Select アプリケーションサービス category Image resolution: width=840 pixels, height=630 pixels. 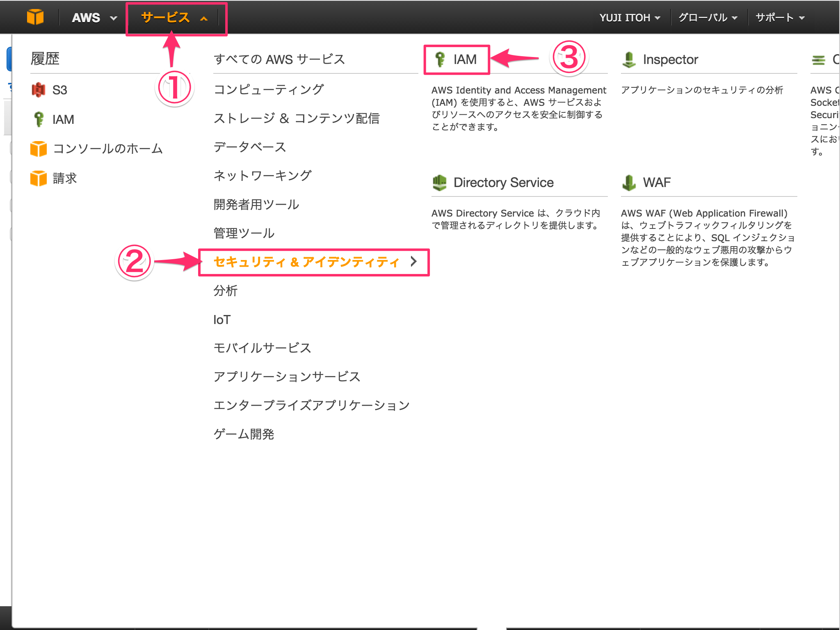(287, 377)
